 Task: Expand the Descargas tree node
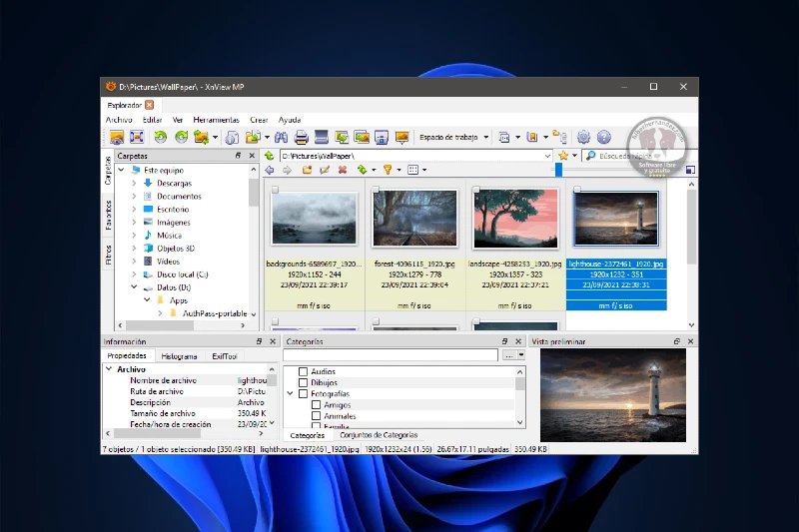coord(134,184)
